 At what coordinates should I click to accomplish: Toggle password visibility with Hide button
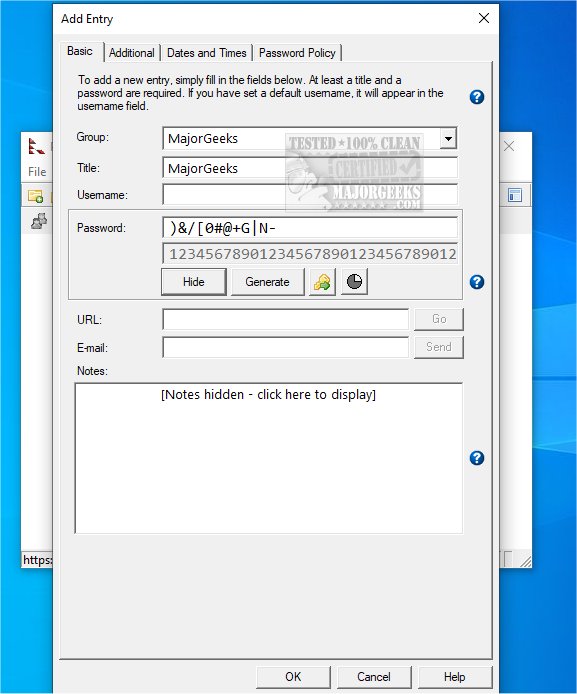[x=194, y=281]
